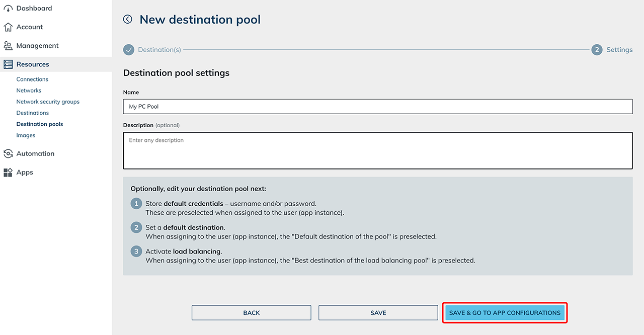Click the Resources server icon
This screenshot has width=644, height=335.
(x=8, y=64)
